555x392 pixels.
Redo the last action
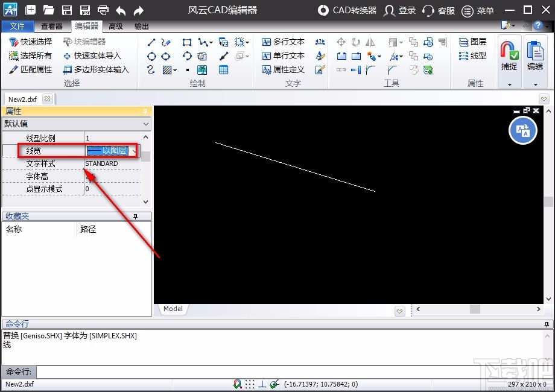pyautogui.click(x=138, y=11)
